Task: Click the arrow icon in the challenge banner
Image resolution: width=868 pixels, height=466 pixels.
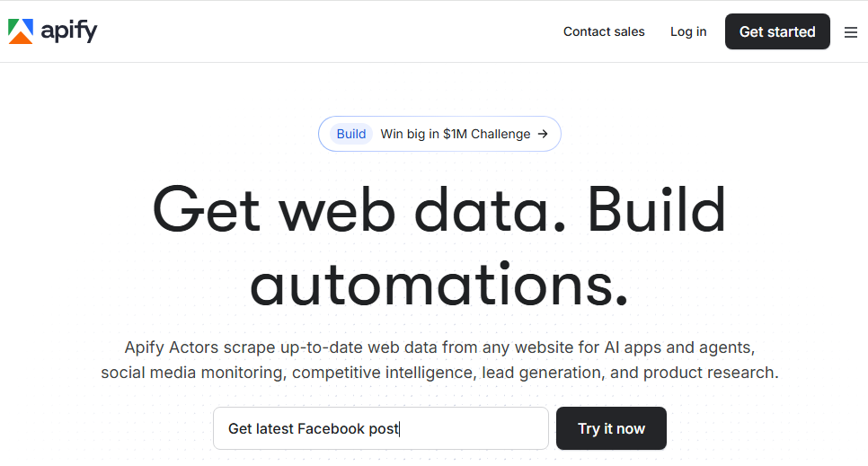Action: (x=543, y=134)
